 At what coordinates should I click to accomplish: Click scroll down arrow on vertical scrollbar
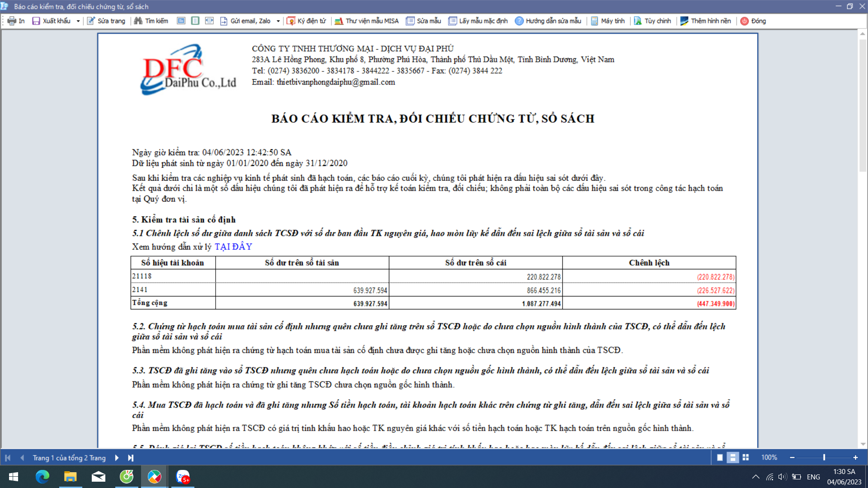(x=863, y=444)
